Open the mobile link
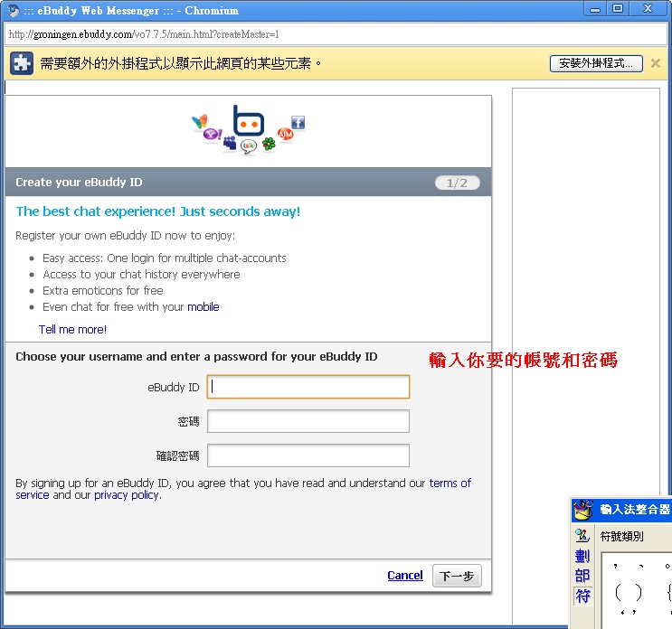Screen dimensions: 672x629 pos(203,307)
